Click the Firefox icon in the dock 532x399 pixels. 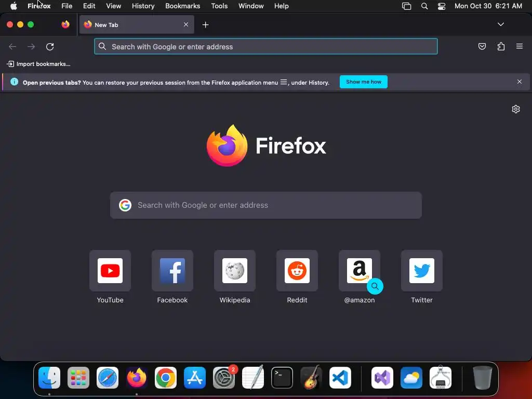[137, 378]
